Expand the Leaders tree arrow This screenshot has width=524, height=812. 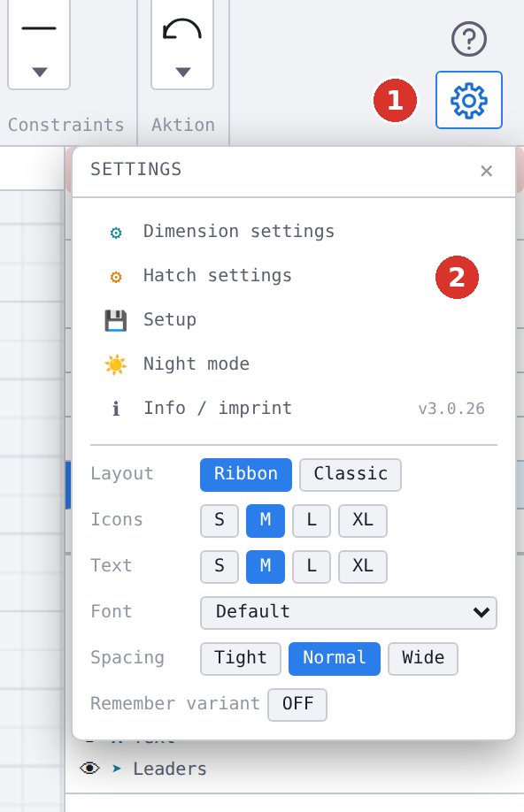(x=117, y=769)
